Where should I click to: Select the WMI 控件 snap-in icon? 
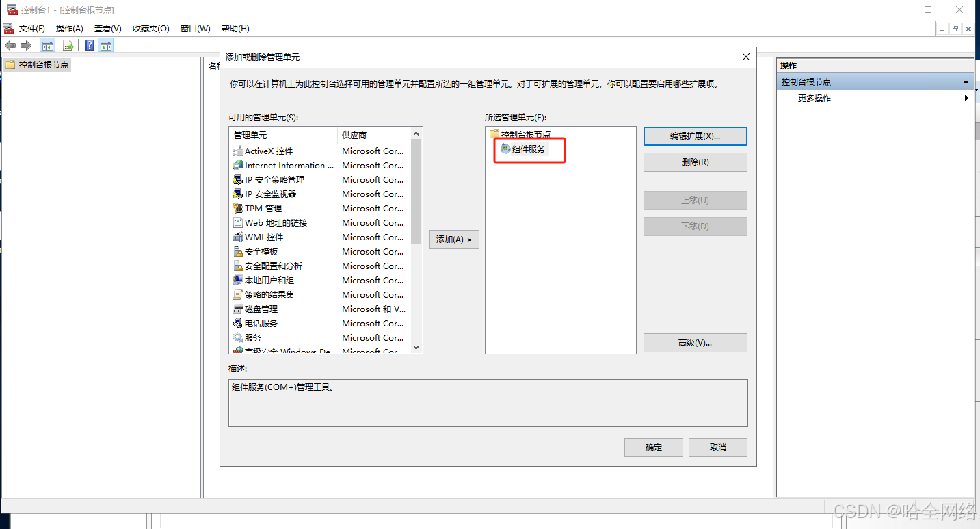(238, 237)
